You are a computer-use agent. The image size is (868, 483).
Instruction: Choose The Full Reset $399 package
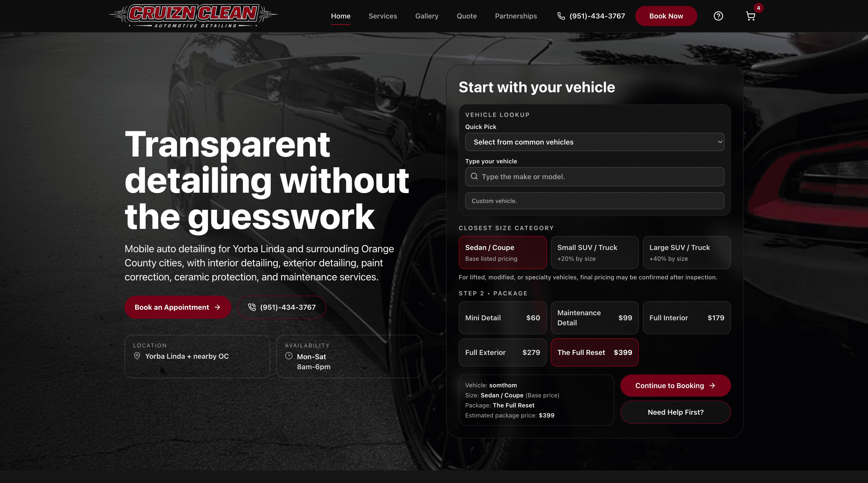(594, 352)
